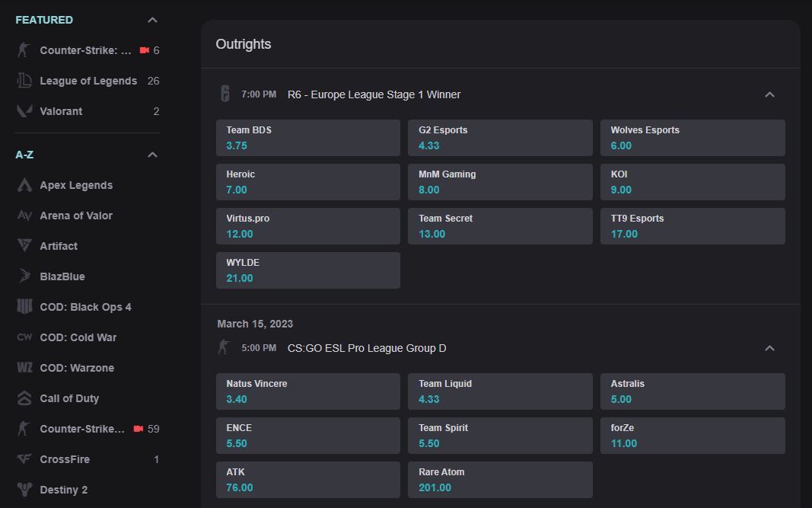Screen dimensions: 812x508
Task: Open Valorant in the Featured list
Action: pyautogui.click(x=88, y=111)
